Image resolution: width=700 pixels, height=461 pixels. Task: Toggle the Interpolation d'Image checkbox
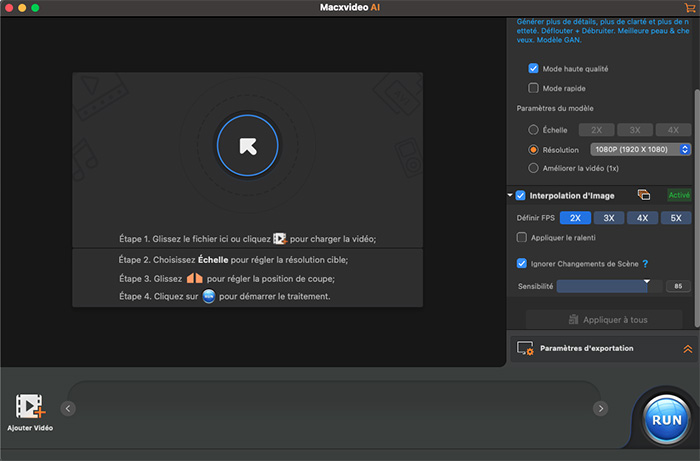click(520, 195)
